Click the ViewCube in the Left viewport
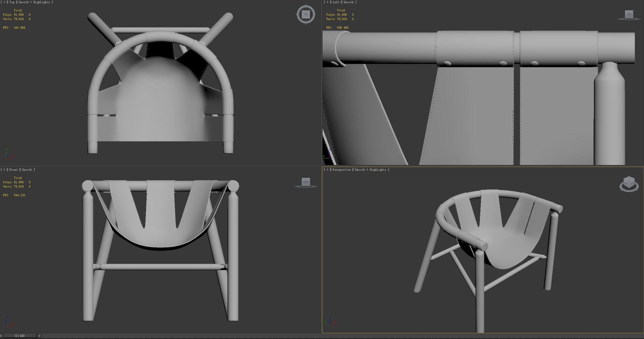The image size is (644, 339). tap(629, 15)
